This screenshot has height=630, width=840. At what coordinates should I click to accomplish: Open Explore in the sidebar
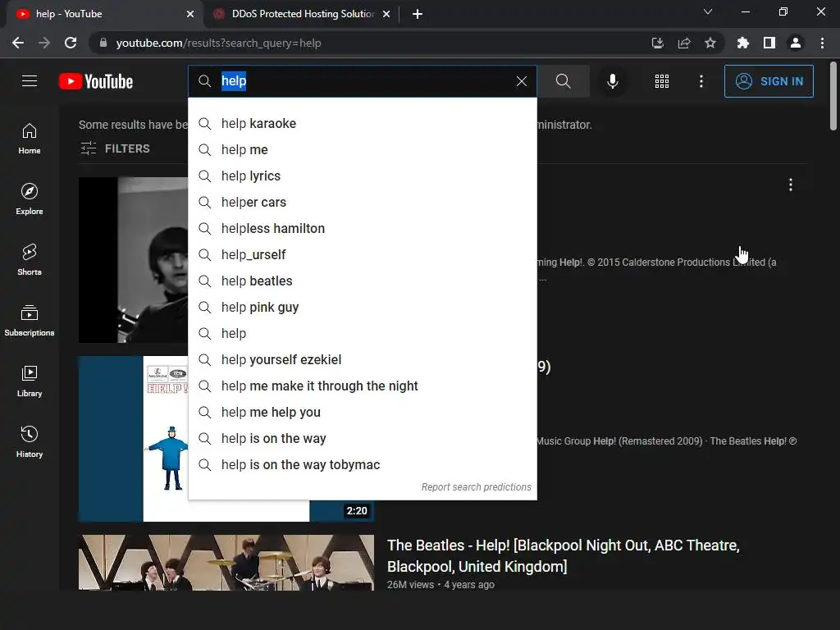click(30, 199)
